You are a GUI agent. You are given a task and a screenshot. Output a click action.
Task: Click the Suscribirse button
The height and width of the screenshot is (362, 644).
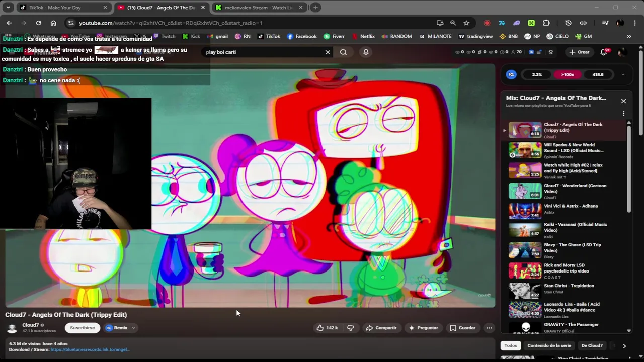coord(83,328)
